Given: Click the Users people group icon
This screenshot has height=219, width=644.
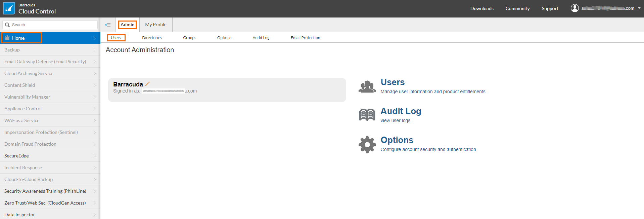Looking at the screenshot, I should (367, 87).
